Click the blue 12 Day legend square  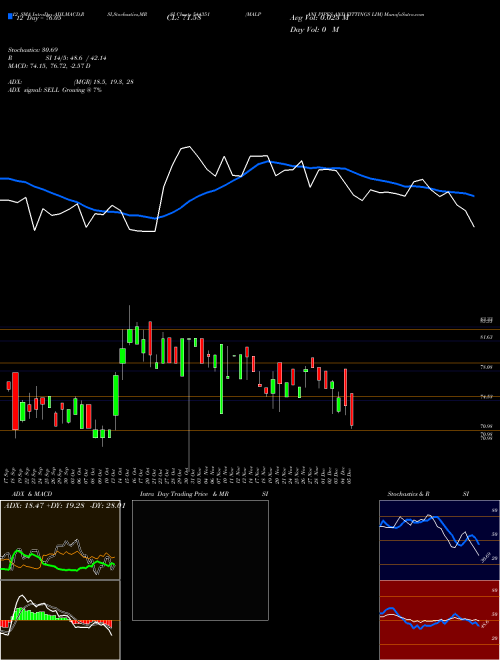[x=10, y=17]
